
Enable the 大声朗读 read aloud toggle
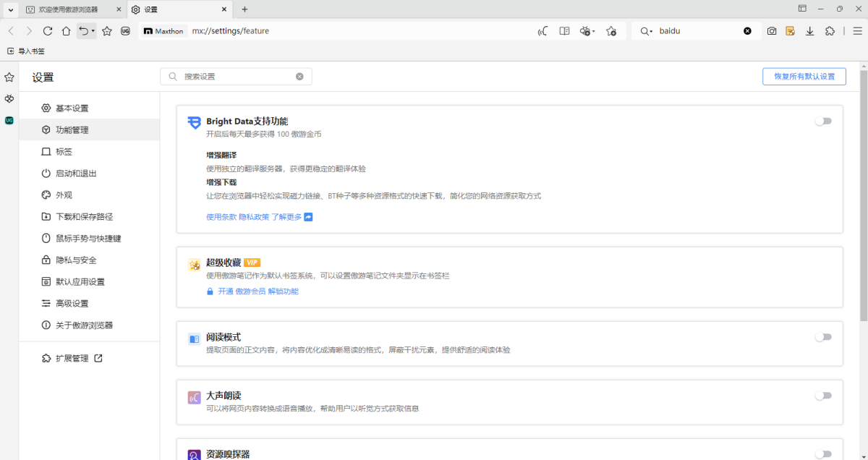823,396
